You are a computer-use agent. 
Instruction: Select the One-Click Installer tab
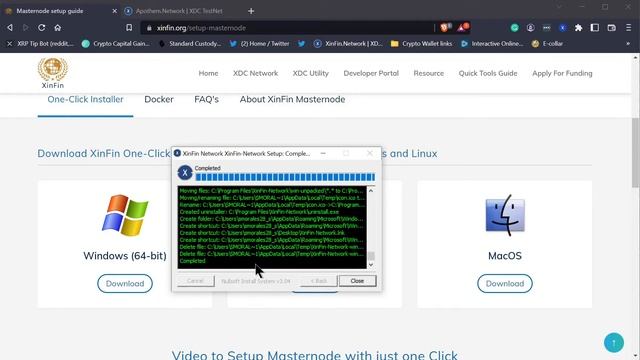(x=85, y=100)
